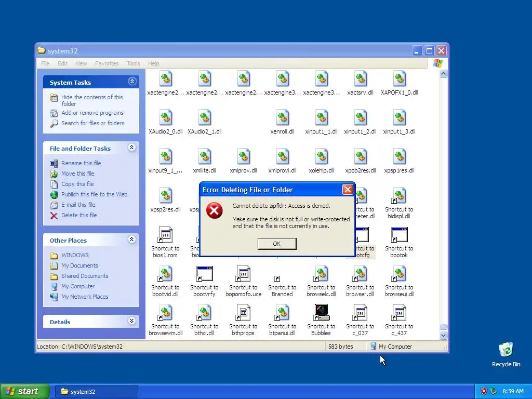Select the xmllite.dll file icon
The width and height of the screenshot is (532, 399).
205,157
